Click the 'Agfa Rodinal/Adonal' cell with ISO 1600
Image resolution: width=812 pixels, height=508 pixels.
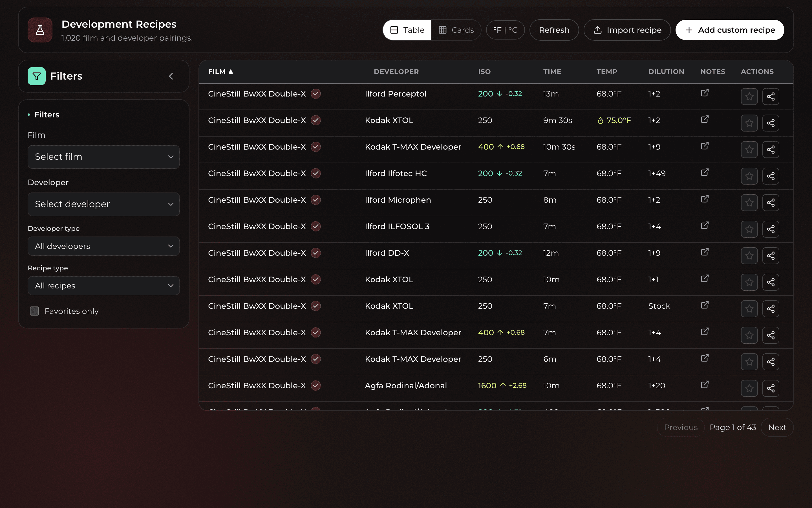click(x=406, y=386)
